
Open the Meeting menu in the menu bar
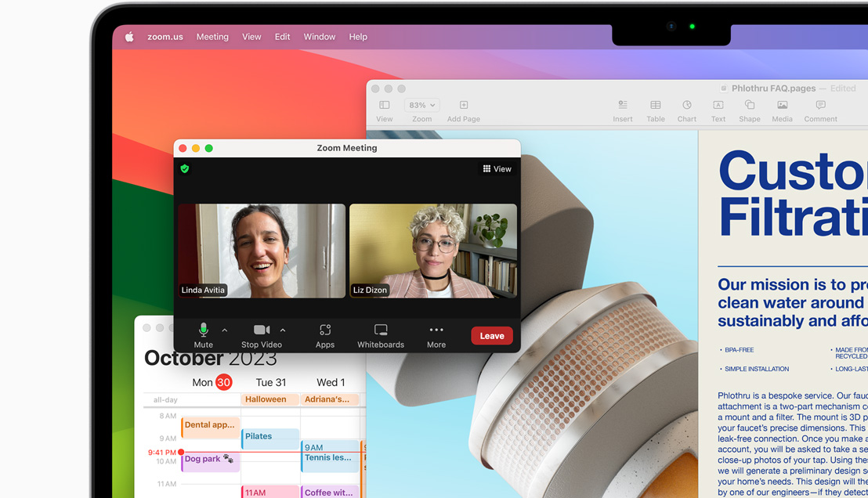pos(212,36)
